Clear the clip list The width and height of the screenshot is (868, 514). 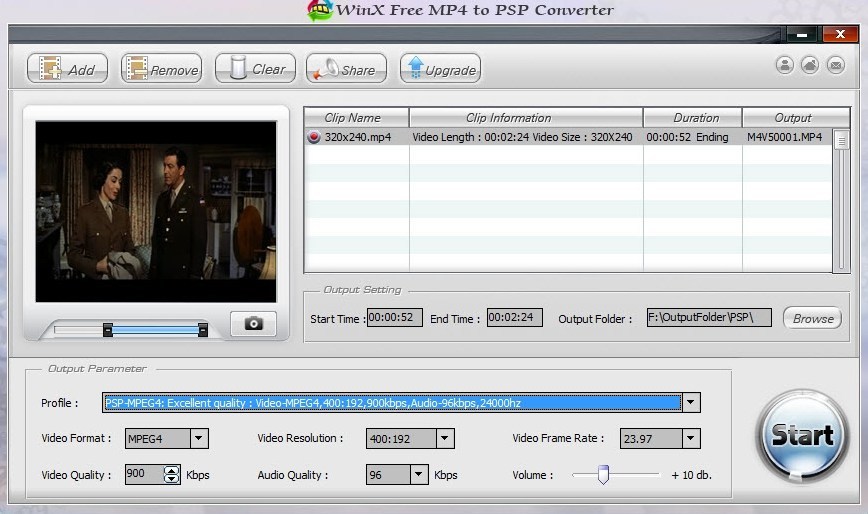(255, 69)
